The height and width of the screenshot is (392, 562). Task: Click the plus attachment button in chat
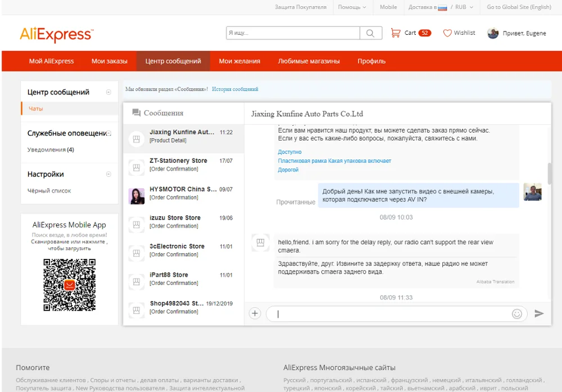(x=255, y=313)
